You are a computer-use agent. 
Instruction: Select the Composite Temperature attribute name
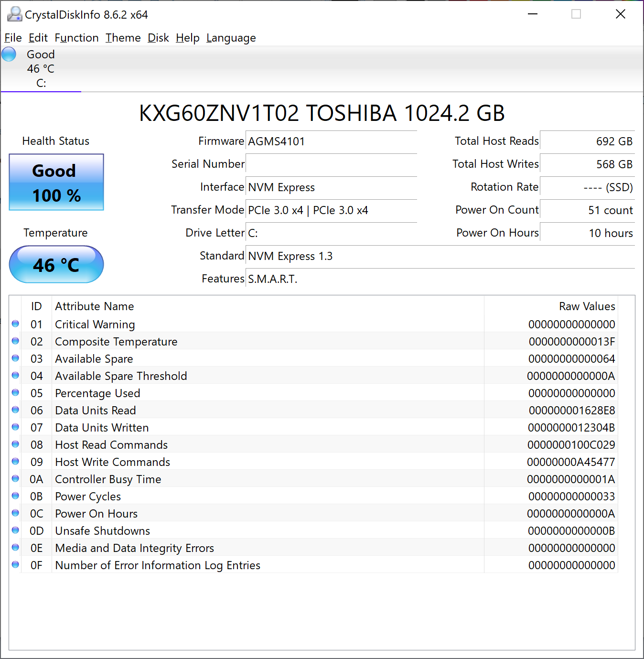(116, 342)
